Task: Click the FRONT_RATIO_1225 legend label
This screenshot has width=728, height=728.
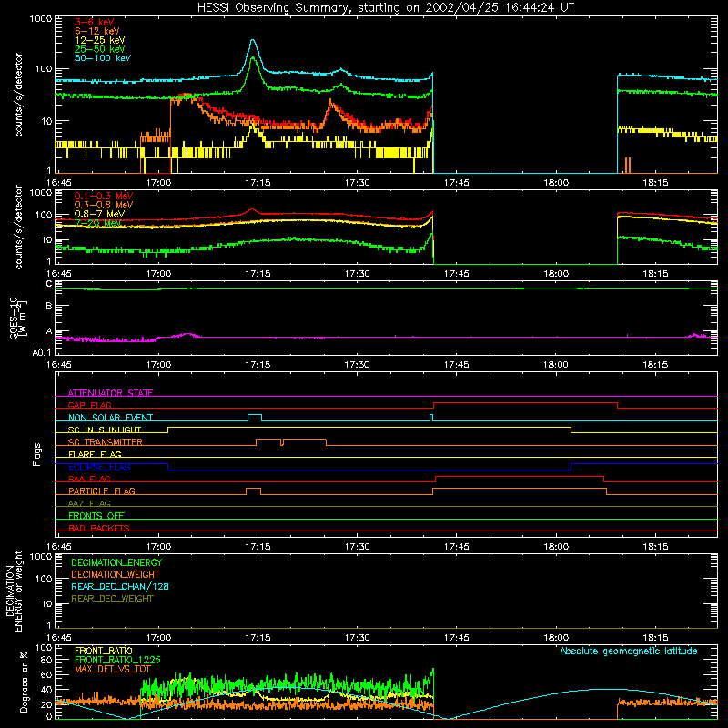Action: coord(117,660)
